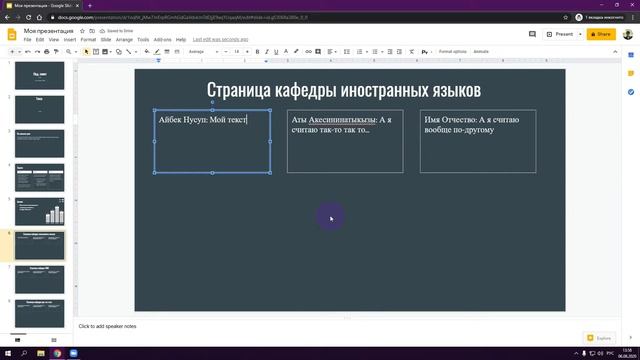This screenshot has height=360, width=640.
Task: Open the Google Slides home logo
Action: (12, 34)
